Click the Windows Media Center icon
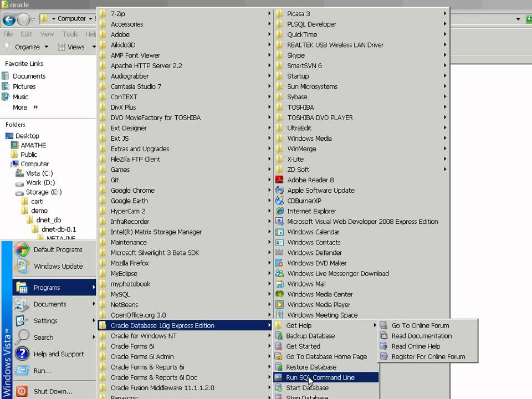 coord(279,294)
